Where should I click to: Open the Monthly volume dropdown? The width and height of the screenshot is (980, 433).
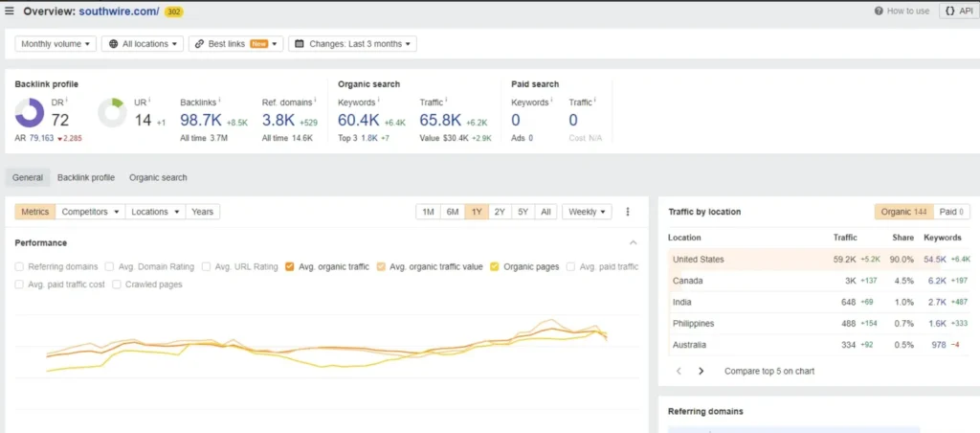[x=56, y=44]
